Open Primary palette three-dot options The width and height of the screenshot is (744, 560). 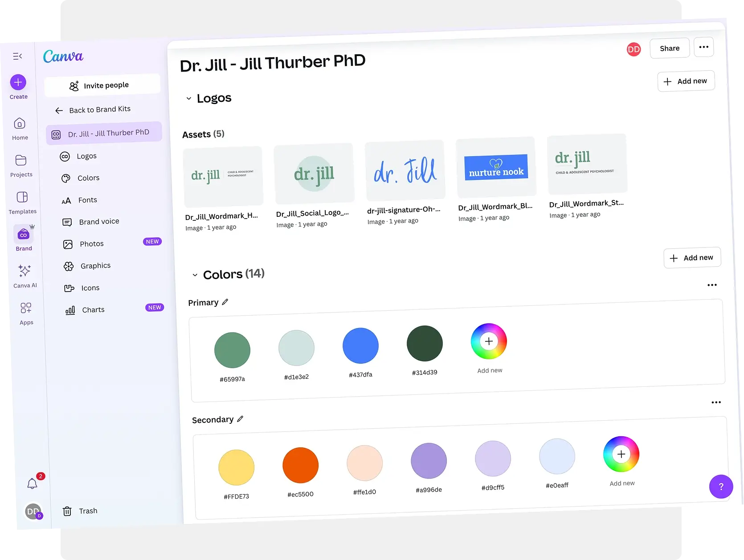(712, 285)
